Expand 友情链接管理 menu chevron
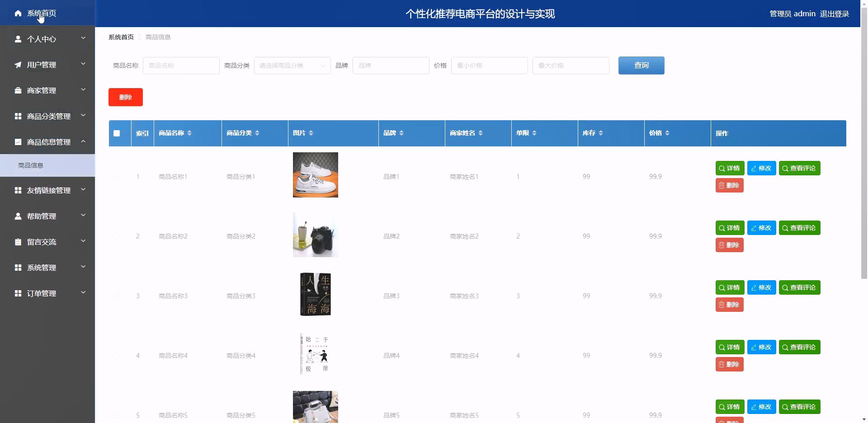The height and width of the screenshot is (423, 868). pos(83,190)
